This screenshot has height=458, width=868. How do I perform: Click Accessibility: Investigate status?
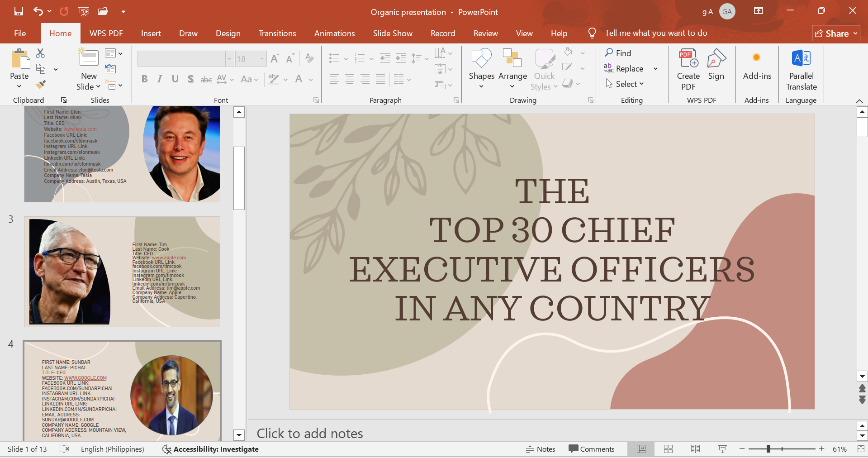pos(210,449)
